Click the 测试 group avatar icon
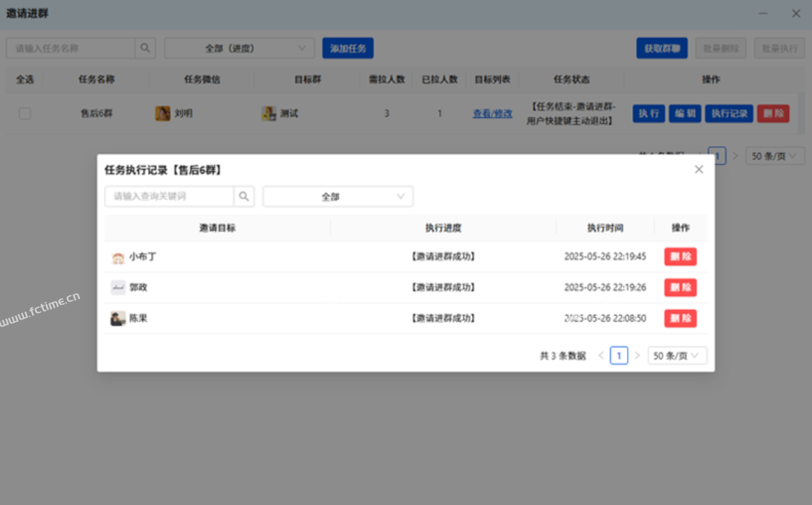Screen dimensions: 812x505 [x=269, y=113]
